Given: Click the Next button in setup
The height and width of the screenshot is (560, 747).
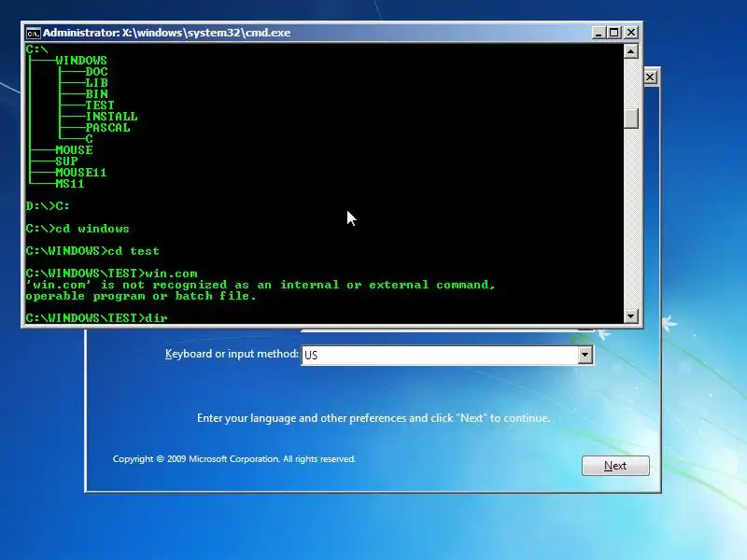Looking at the screenshot, I should (615, 465).
